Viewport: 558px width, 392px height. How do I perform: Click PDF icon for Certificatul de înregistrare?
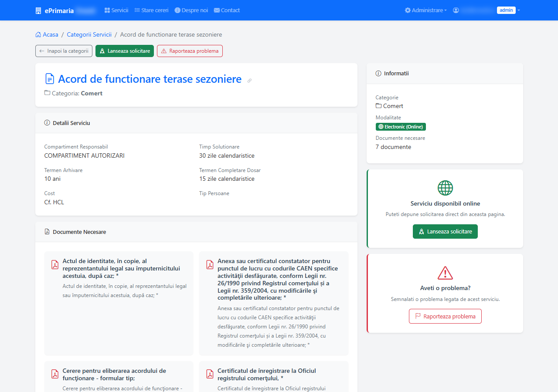pos(210,375)
